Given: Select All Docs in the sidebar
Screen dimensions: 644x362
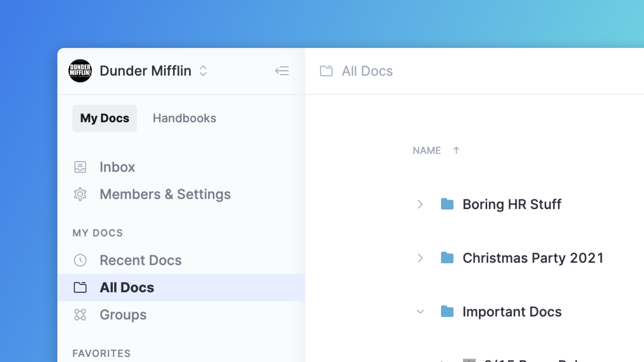Looking at the screenshot, I should tap(127, 288).
